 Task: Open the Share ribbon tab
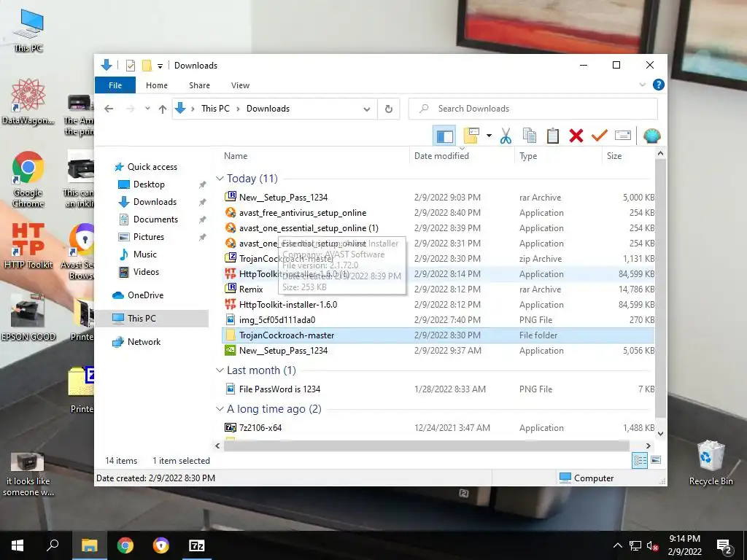coord(199,85)
